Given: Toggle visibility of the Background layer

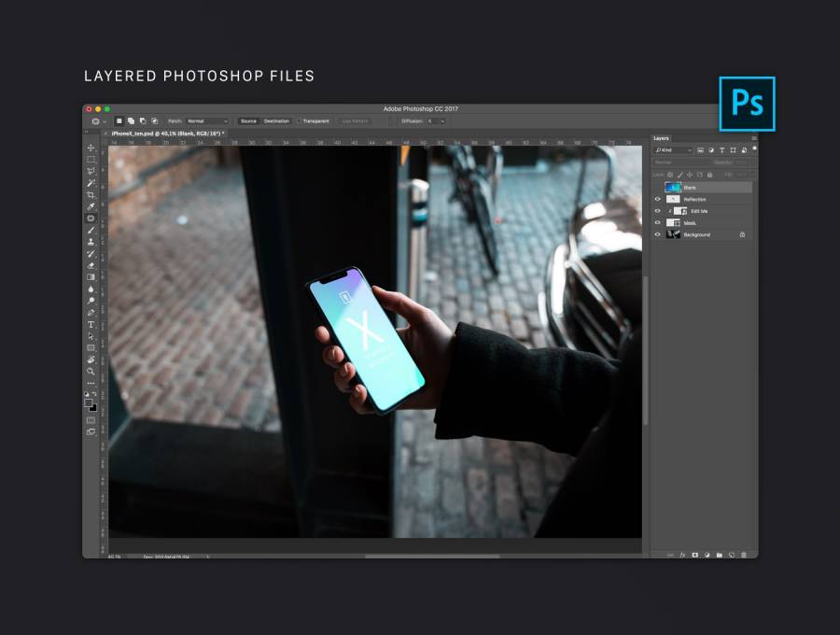Looking at the screenshot, I should click(x=657, y=234).
